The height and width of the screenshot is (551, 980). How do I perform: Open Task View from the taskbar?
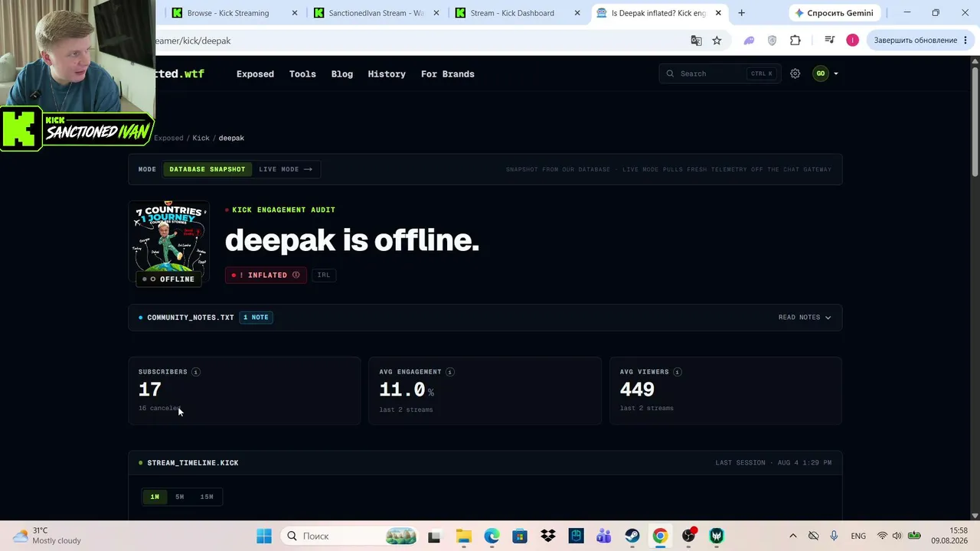[x=434, y=536]
